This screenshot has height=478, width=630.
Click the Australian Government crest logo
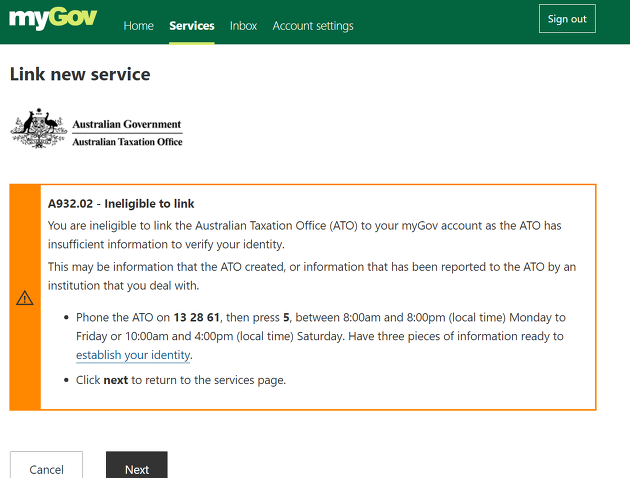tap(39, 128)
